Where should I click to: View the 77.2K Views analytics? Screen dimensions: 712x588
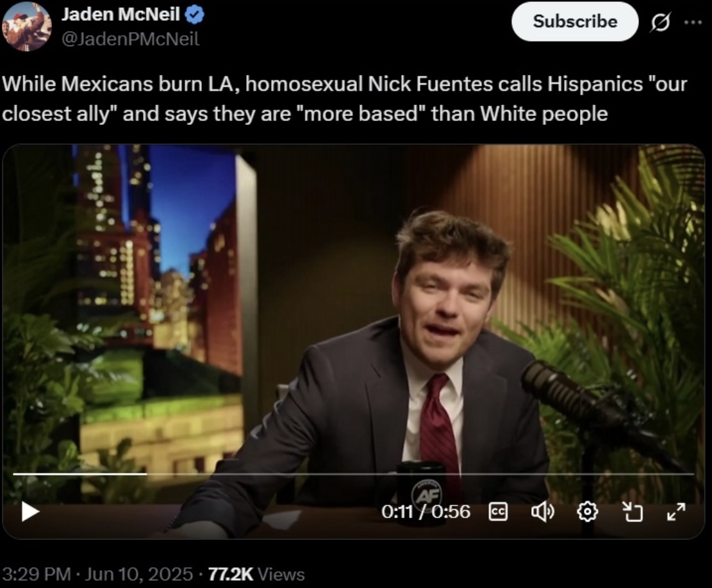pos(256,575)
